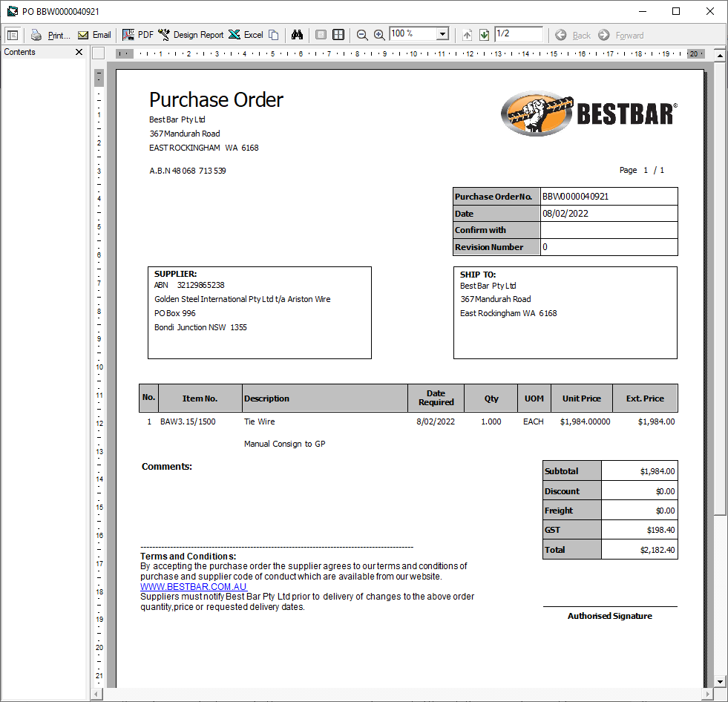Click the Purchase Order heading
728x702 pixels.
point(216,100)
